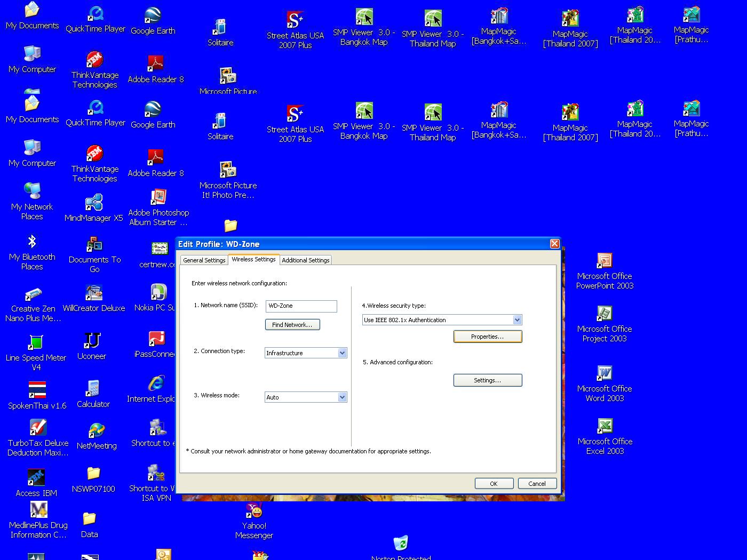Select the NetMeeting icon

point(97,436)
